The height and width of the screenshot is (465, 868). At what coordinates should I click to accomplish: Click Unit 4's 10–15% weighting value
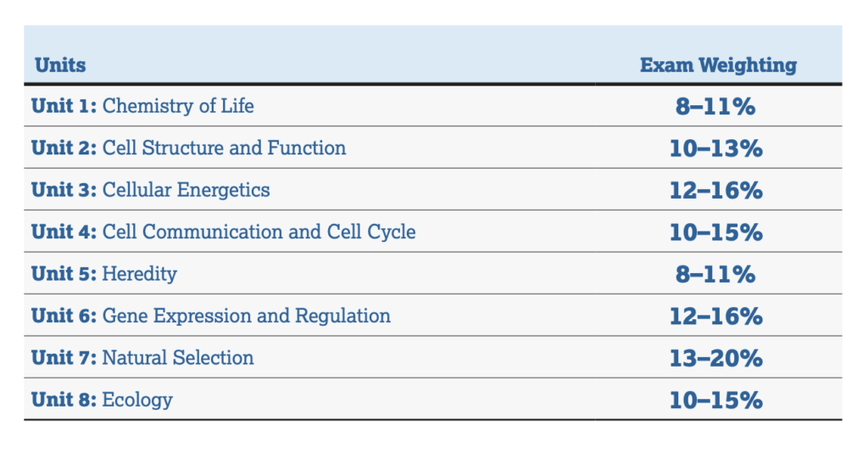(715, 232)
